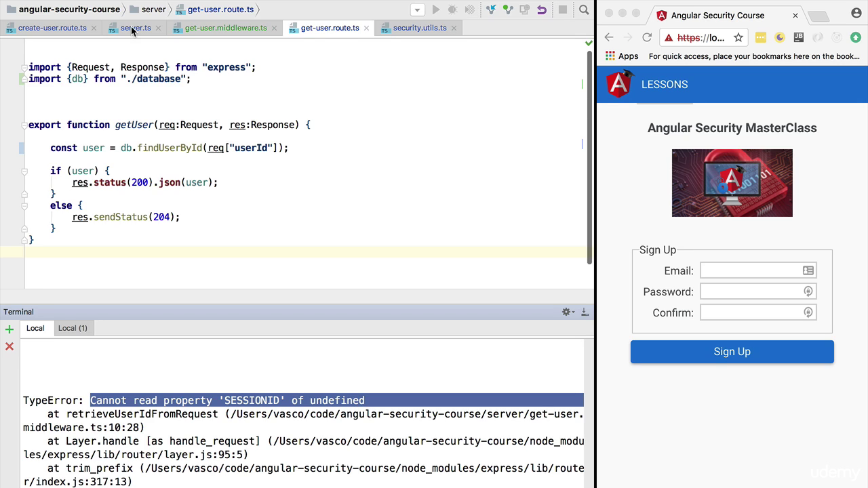
Task: Open the LESSONS navigation link
Action: pos(665,84)
